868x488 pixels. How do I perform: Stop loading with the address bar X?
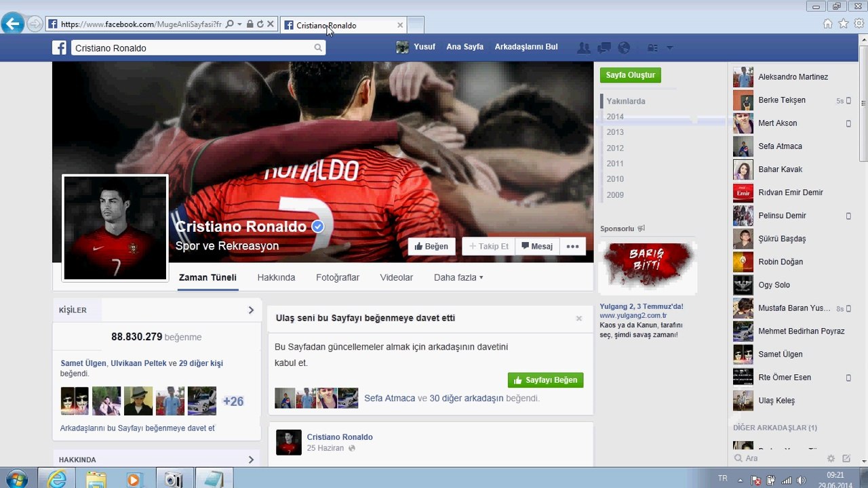point(270,24)
